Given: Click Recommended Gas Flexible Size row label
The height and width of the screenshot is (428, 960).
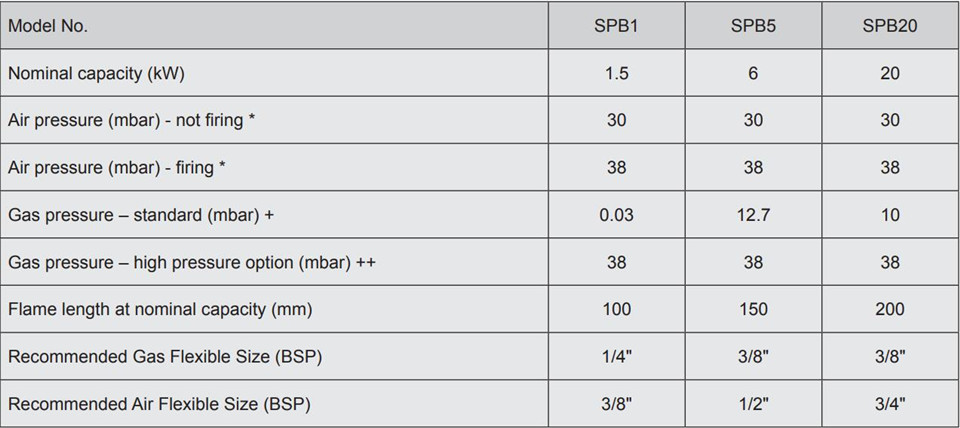Looking at the screenshot, I should click(x=165, y=357).
